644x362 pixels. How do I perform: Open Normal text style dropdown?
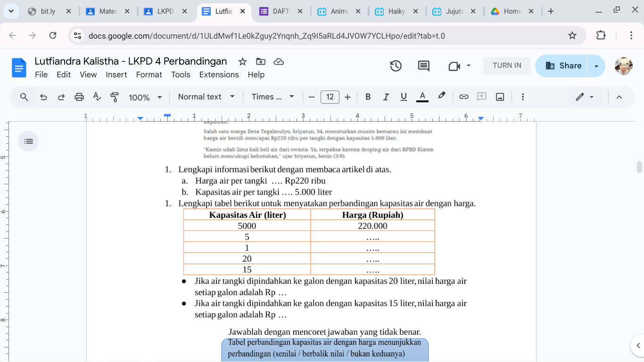[206, 97]
